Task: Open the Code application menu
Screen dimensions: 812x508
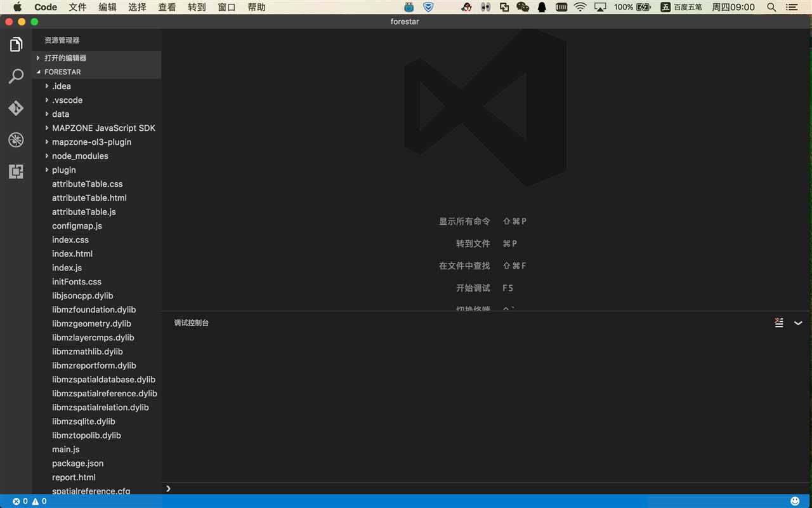Action: (46, 7)
